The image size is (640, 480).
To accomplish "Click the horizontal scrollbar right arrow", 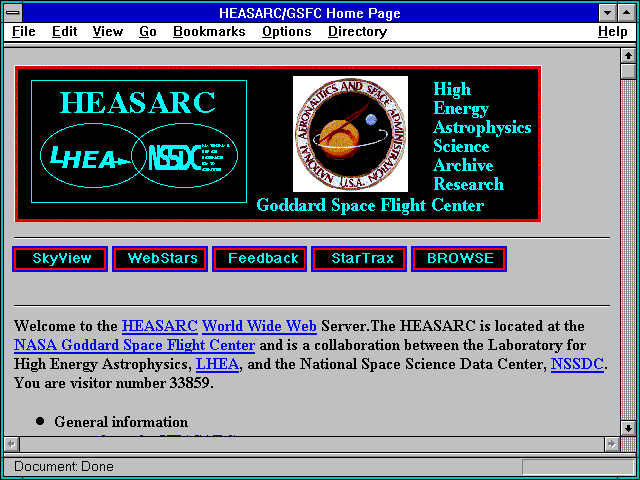I will (x=611, y=444).
